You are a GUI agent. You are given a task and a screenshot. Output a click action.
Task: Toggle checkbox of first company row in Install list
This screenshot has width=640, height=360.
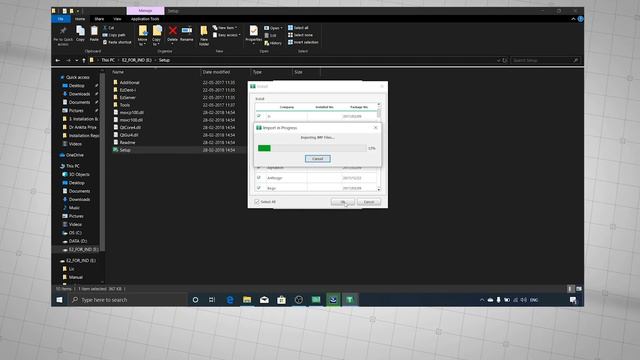259,116
